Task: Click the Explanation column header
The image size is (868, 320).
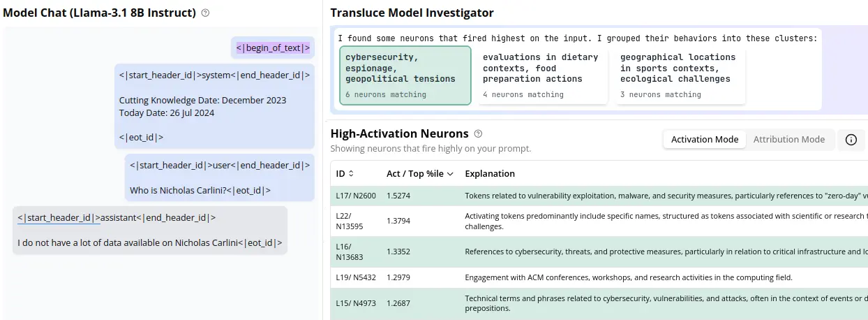Action: pyautogui.click(x=490, y=173)
